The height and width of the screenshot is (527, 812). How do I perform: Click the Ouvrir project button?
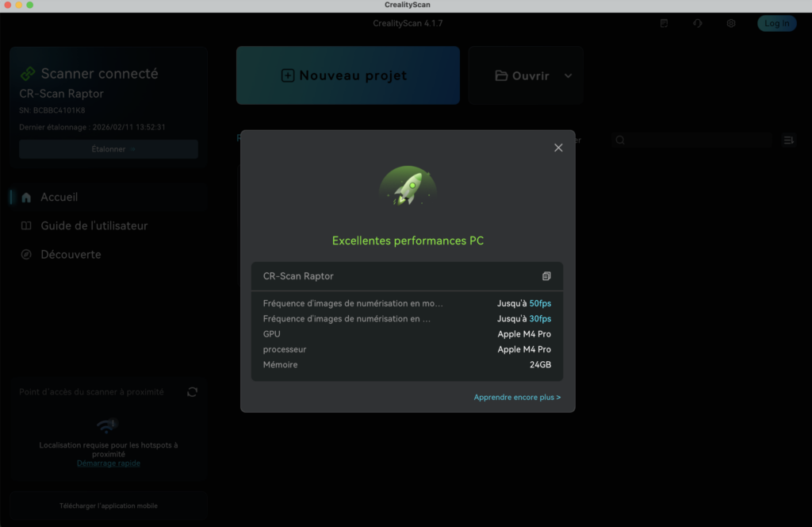(x=523, y=75)
